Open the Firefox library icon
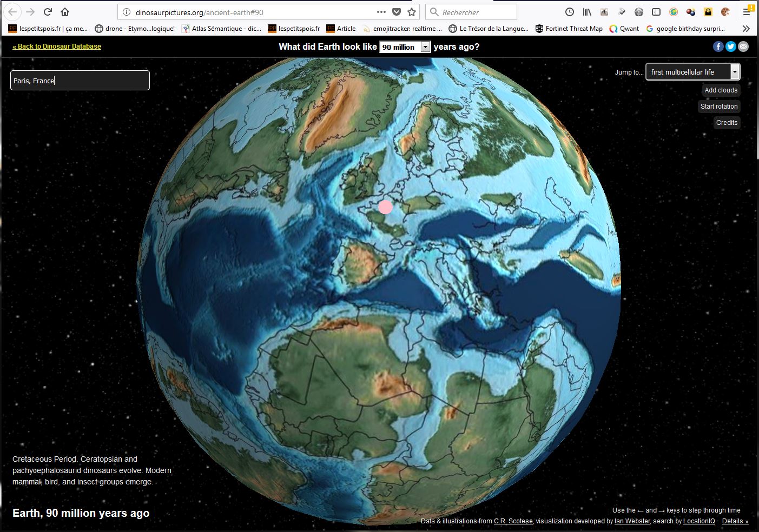 (586, 12)
